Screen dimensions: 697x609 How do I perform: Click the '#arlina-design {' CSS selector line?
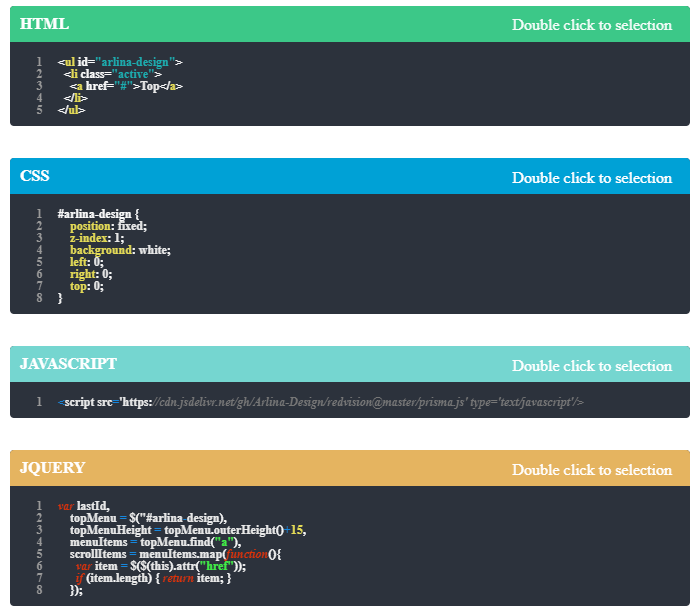(x=98, y=214)
